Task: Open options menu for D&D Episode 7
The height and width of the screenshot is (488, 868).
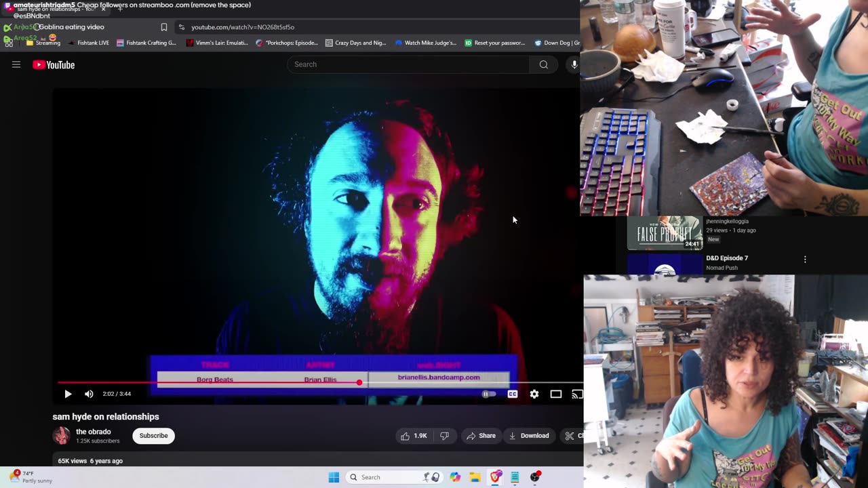Action: pos(805,260)
